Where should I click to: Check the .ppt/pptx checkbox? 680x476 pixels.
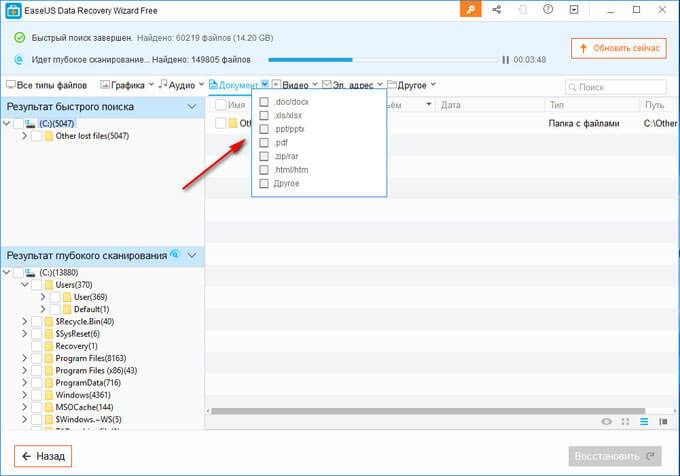coord(264,129)
